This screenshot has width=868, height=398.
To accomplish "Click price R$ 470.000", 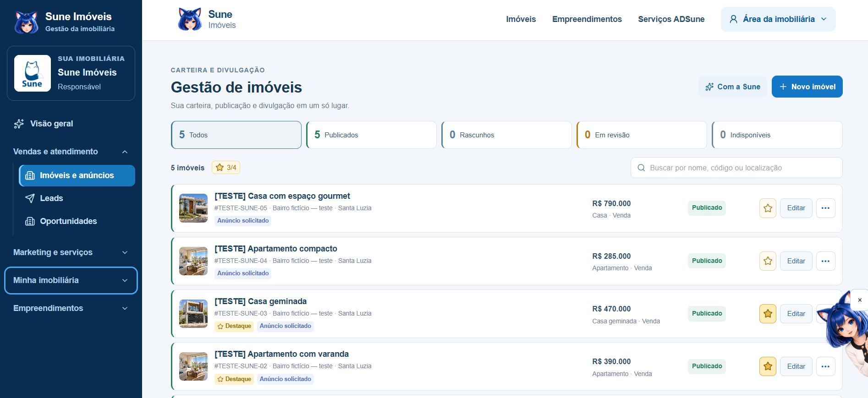I will tap(611, 309).
